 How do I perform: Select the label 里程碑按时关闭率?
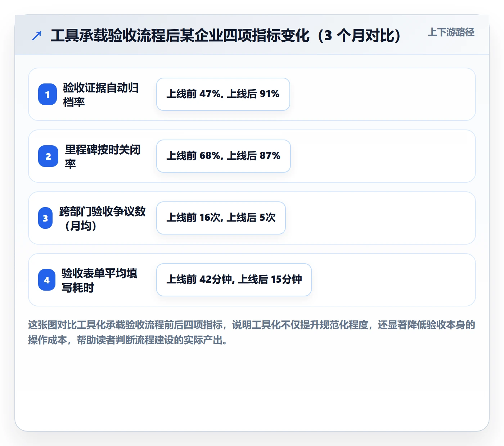tap(103, 156)
